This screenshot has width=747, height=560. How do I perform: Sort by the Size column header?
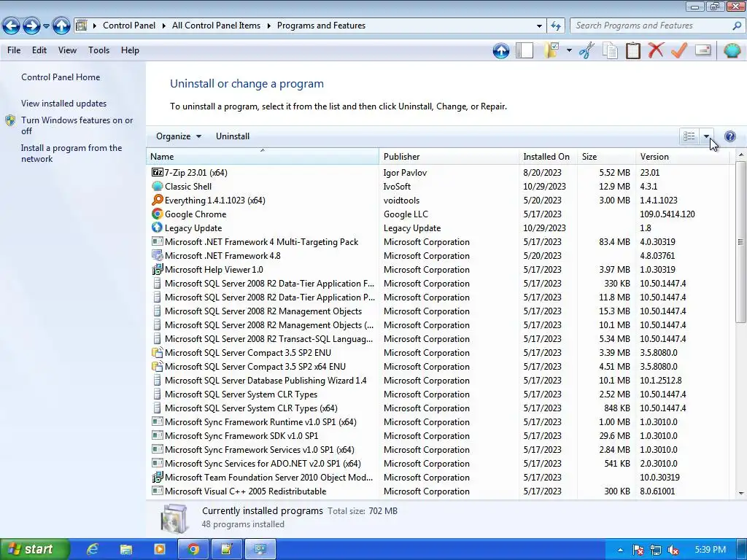(x=606, y=157)
